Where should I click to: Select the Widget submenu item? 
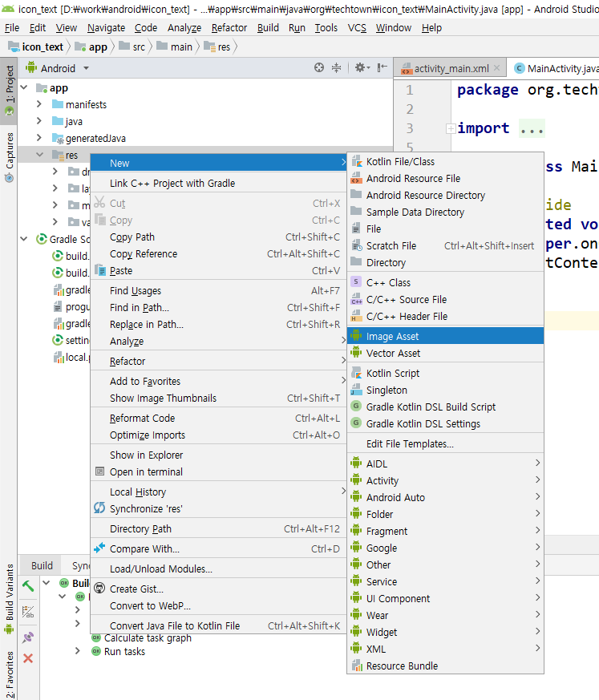pyautogui.click(x=445, y=632)
